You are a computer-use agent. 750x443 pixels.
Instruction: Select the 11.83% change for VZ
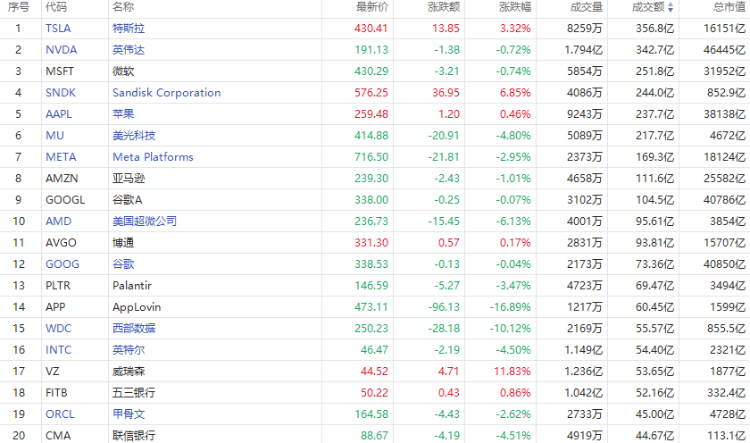click(x=512, y=371)
